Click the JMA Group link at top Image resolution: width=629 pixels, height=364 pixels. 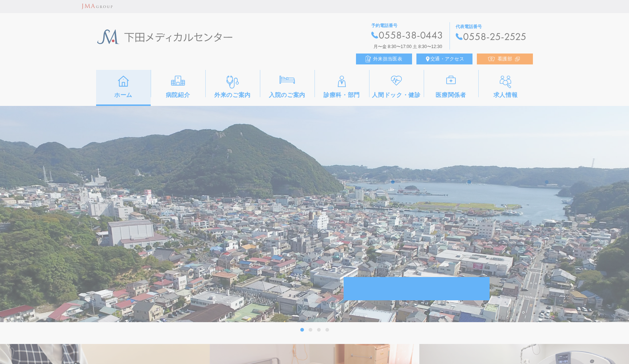97,6
